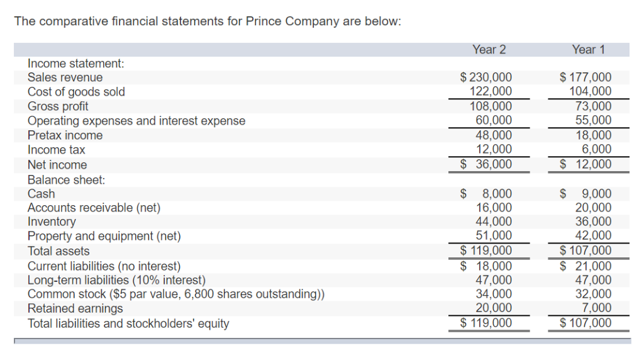Click Year 2 inventory value 44,000
644x353 pixels.
pyautogui.click(x=494, y=221)
